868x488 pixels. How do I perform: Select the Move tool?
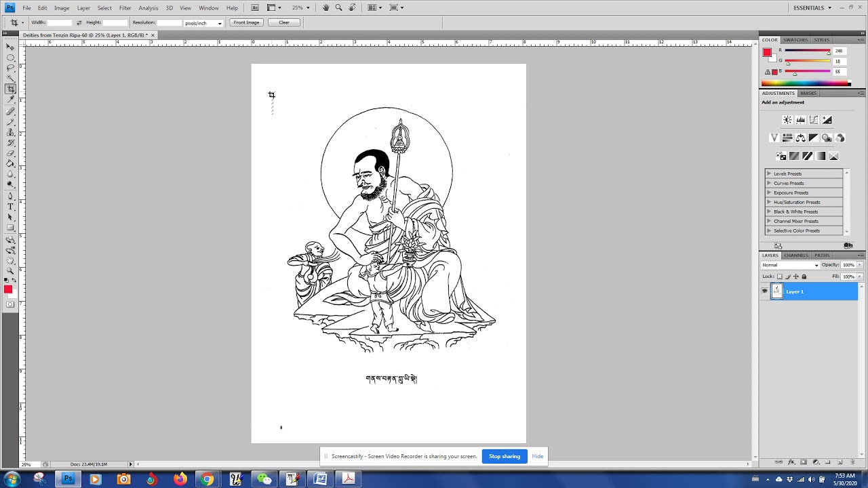tap(10, 47)
